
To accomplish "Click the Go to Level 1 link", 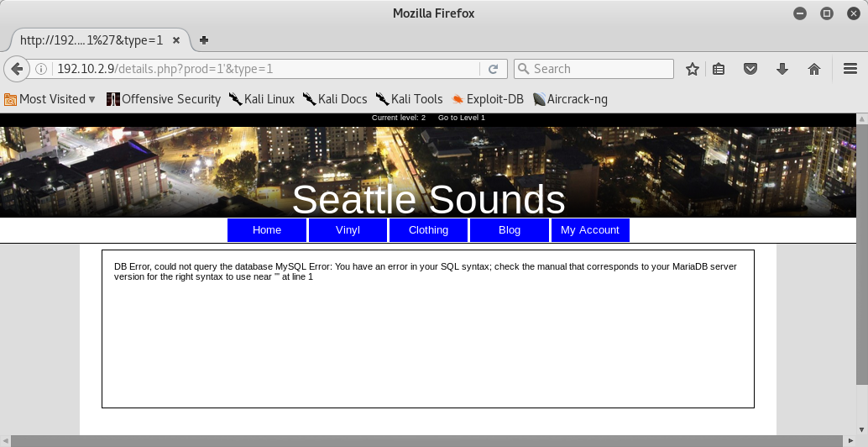I will tap(461, 118).
